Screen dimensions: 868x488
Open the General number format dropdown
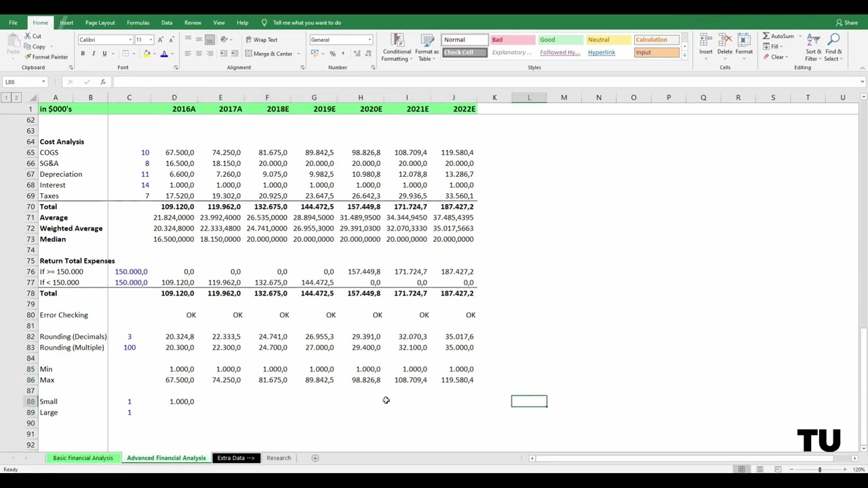click(370, 40)
